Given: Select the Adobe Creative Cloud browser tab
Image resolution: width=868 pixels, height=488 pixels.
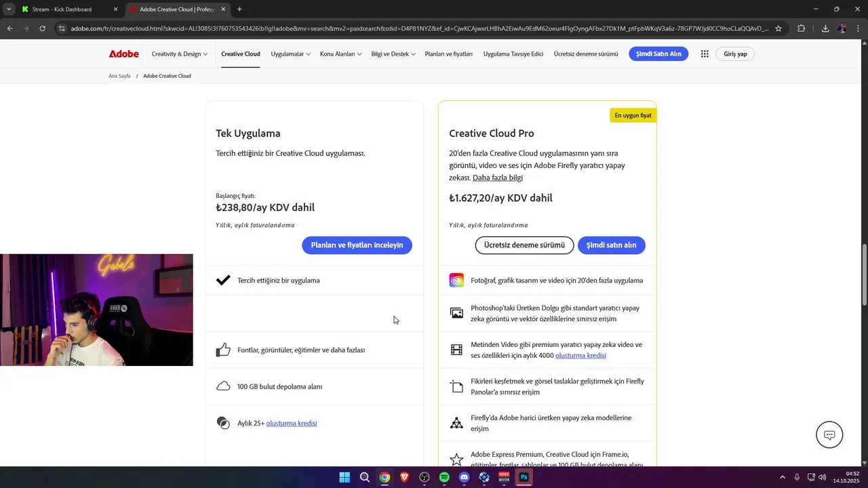Looking at the screenshot, I should [x=178, y=9].
